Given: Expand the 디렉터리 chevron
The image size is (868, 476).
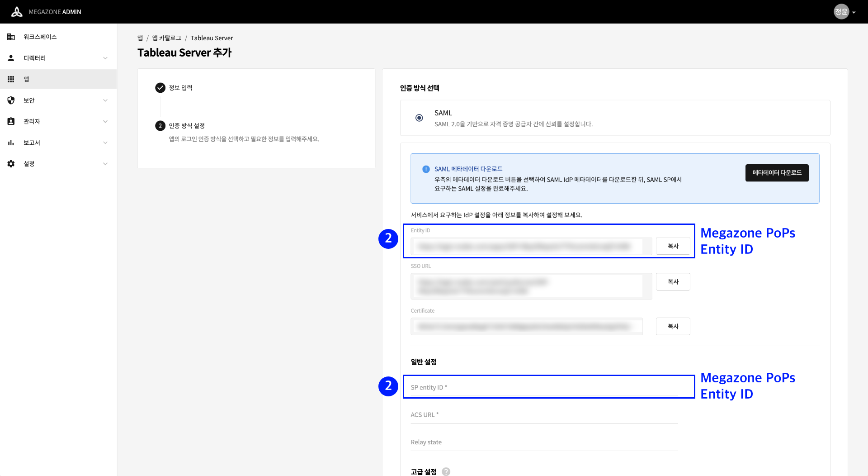Looking at the screenshot, I should pos(105,58).
